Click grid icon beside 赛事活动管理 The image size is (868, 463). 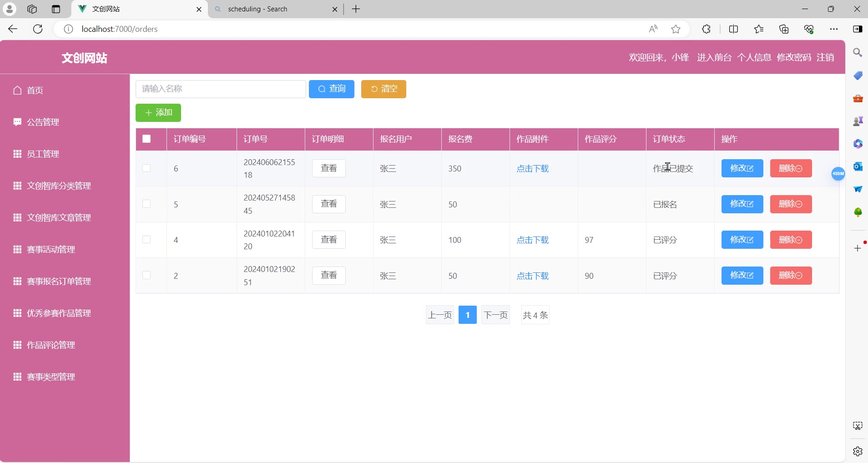(x=17, y=249)
